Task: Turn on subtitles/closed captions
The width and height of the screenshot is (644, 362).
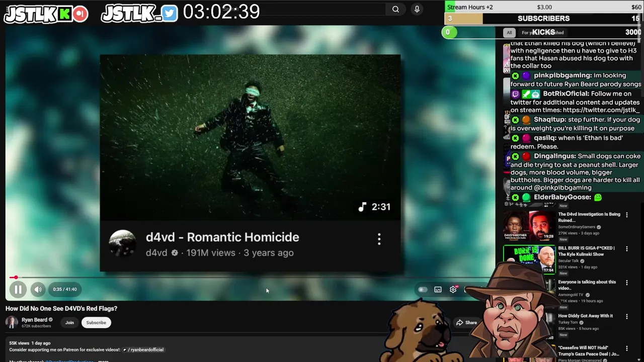Action: 438,290
